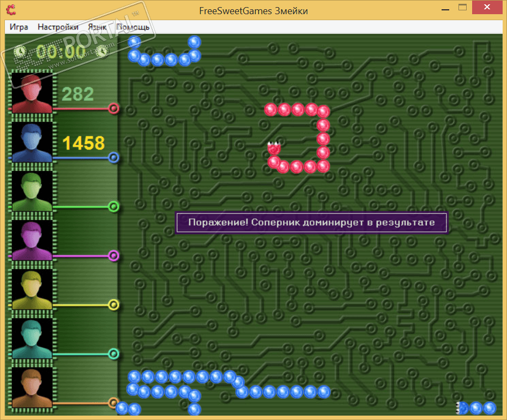Select the teal player avatar
507x420 pixels.
click(x=32, y=339)
